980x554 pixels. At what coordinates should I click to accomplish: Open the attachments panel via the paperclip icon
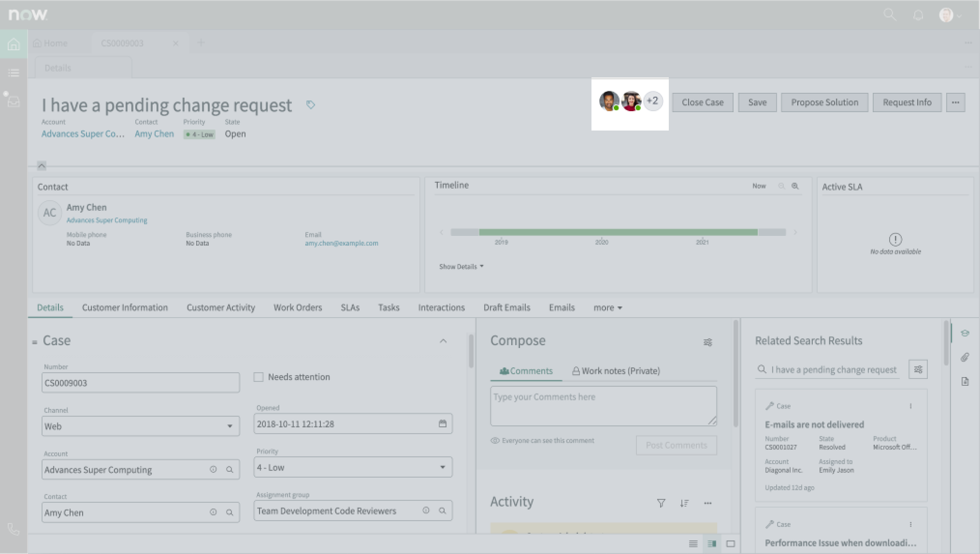[966, 357]
